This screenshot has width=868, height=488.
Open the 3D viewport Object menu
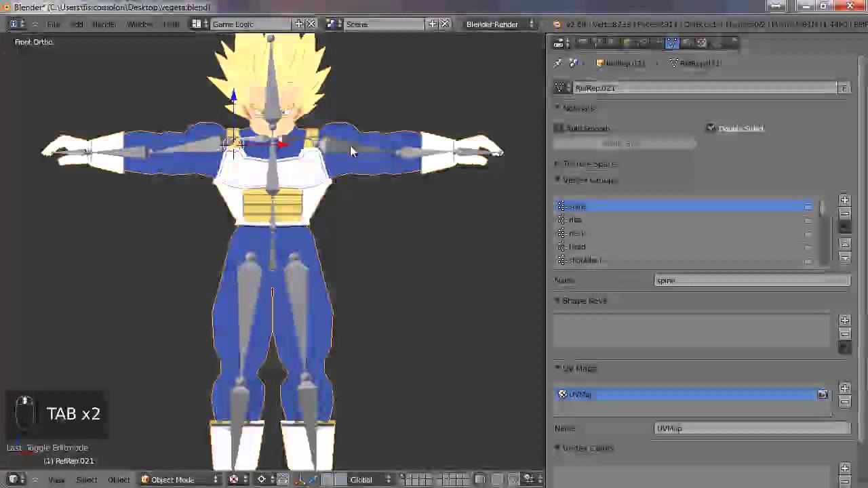[119, 480]
